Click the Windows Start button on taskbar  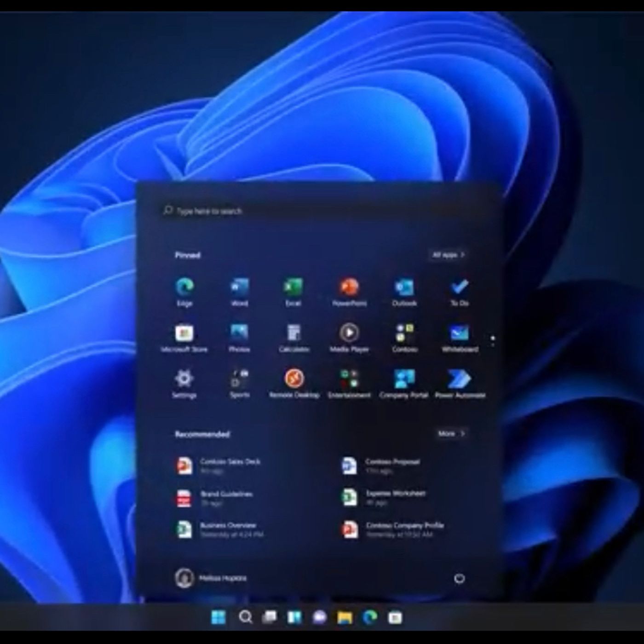[218, 617]
